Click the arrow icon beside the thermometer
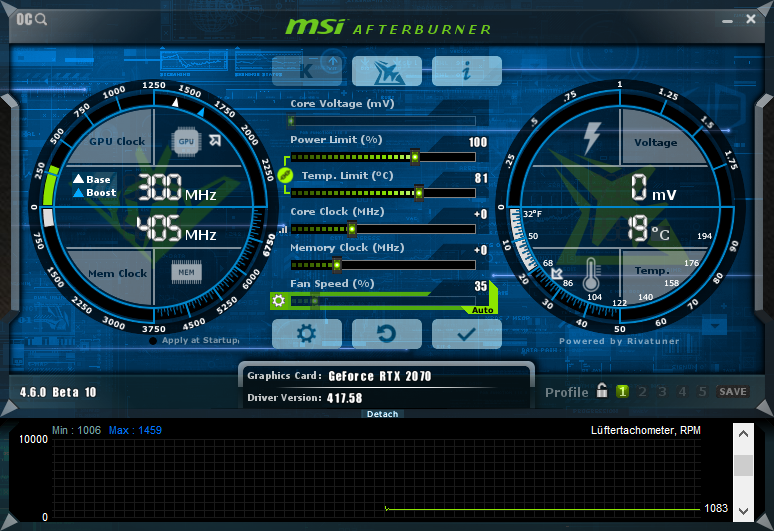Screen dimensions: 774x531 pos(557,273)
